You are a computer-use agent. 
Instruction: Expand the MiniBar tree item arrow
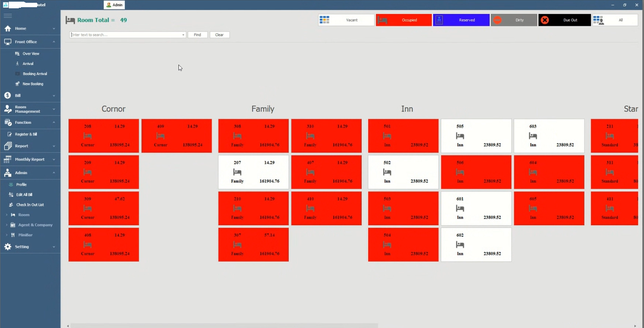click(x=7, y=235)
